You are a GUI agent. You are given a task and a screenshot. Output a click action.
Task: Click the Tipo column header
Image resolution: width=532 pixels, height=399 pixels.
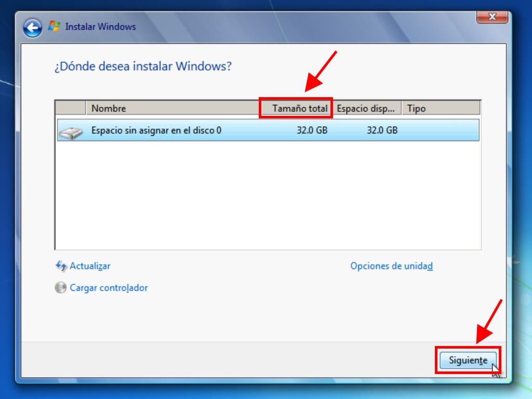[x=440, y=109]
